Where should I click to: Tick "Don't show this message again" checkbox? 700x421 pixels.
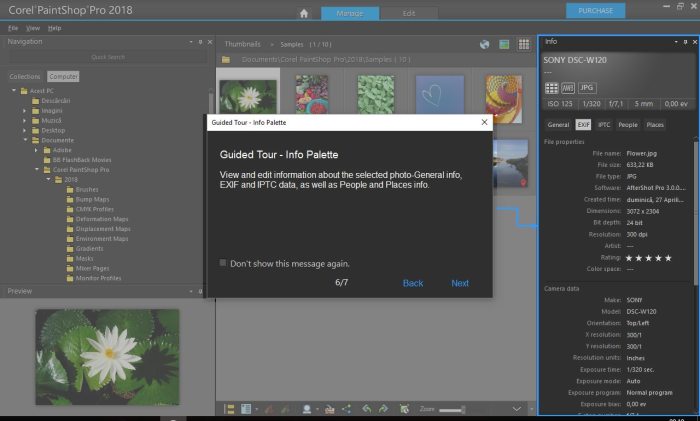point(223,263)
